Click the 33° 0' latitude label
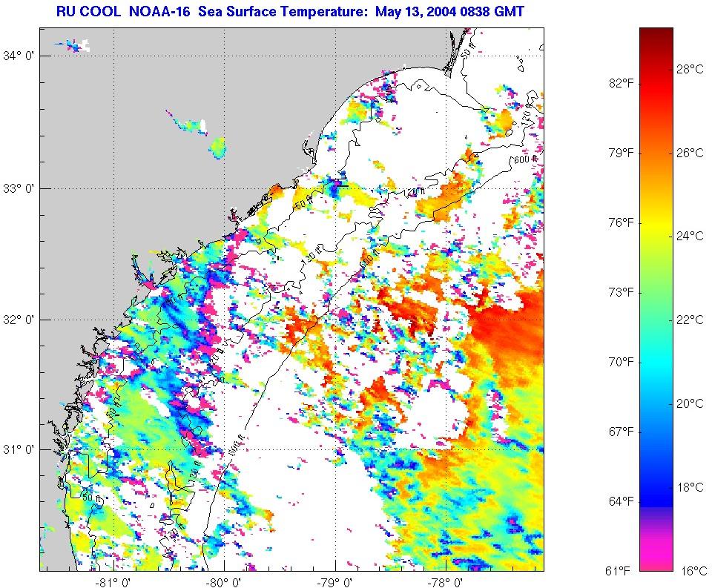The width and height of the screenshot is (712, 588). click(19, 188)
